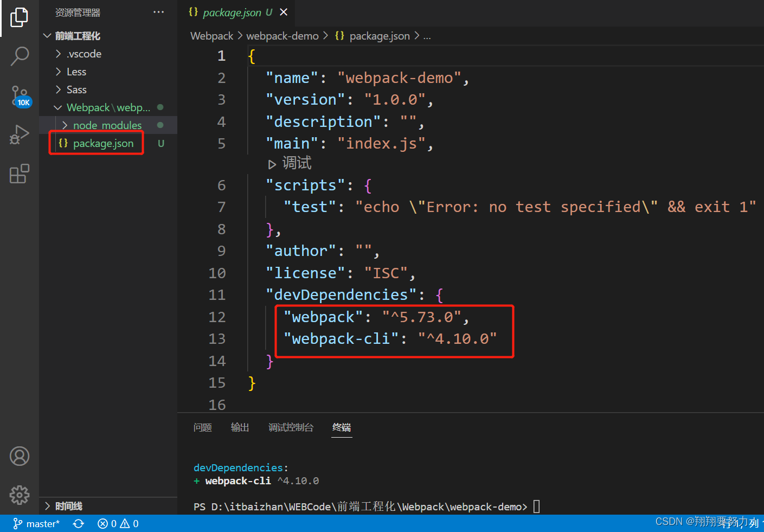This screenshot has height=532, width=764.
Task: Expand the 时间线 timeline section
Action: coord(48,506)
